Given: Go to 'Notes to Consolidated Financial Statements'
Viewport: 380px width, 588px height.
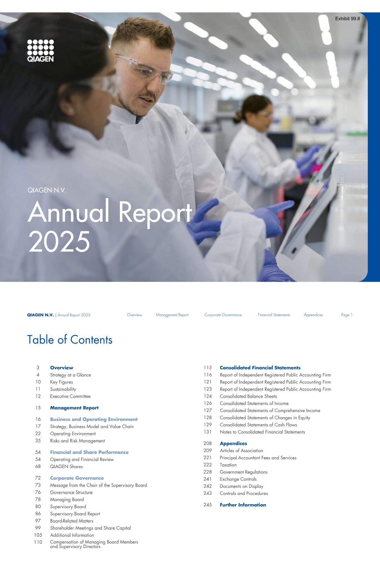Looking at the screenshot, I should tap(263, 432).
